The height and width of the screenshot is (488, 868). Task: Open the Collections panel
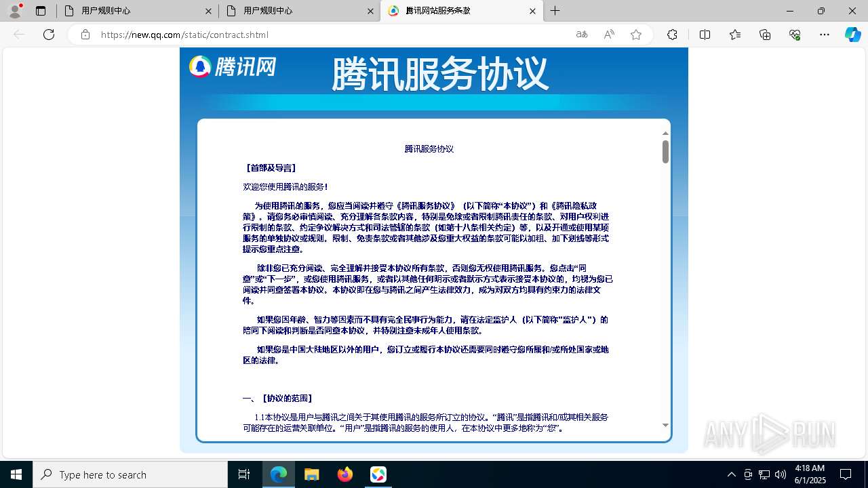[x=765, y=35]
